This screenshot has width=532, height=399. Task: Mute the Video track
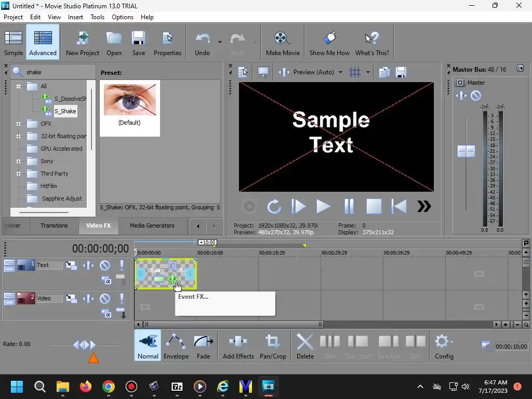105,299
